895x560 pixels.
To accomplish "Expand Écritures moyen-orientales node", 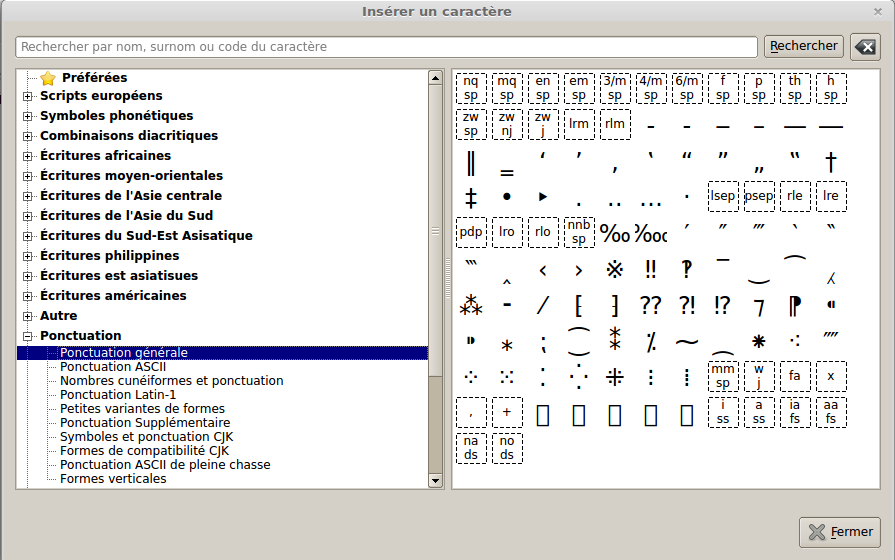I will click(27, 176).
